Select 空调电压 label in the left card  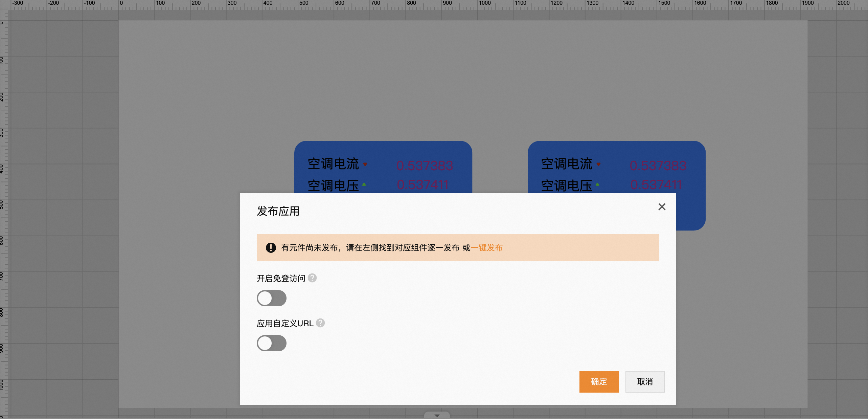pyautogui.click(x=333, y=185)
